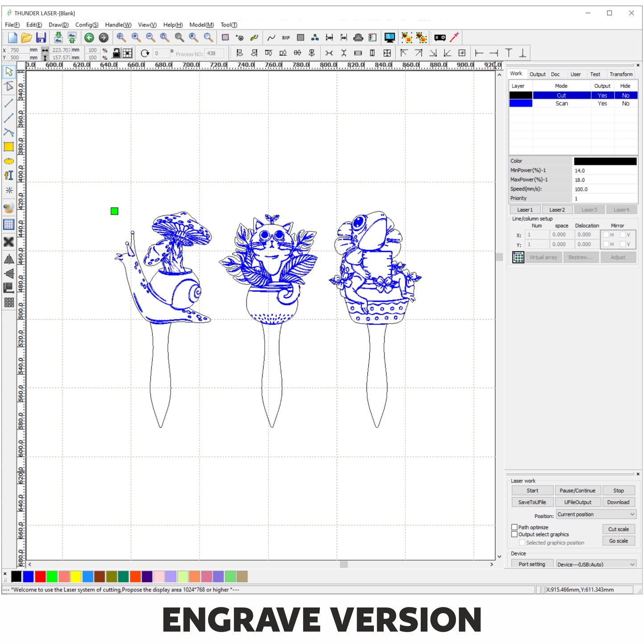This screenshot has width=644, height=644.
Task: Click the open folder icon
Action: pyautogui.click(x=27, y=38)
